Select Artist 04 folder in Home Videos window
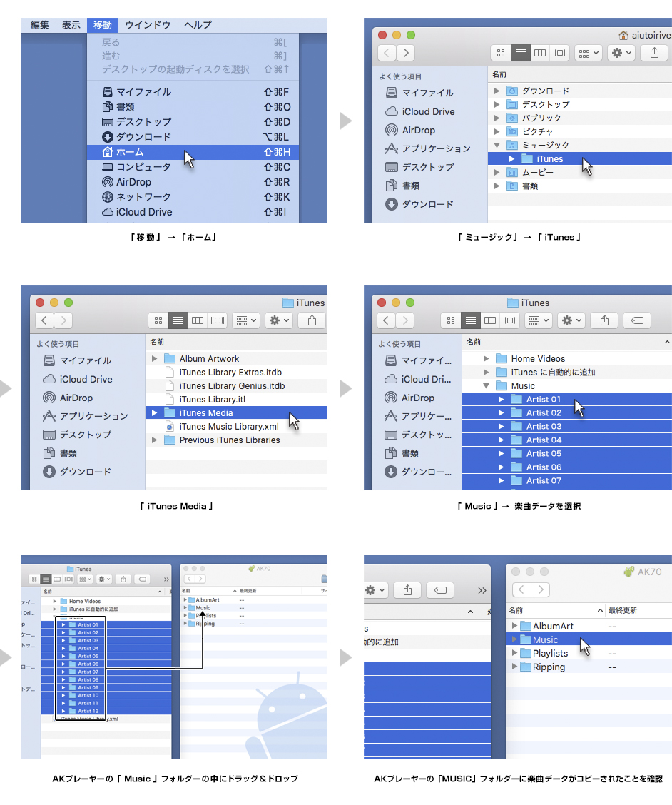Image resolution: width=672 pixels, height=805 pixels. pos(567,440)
